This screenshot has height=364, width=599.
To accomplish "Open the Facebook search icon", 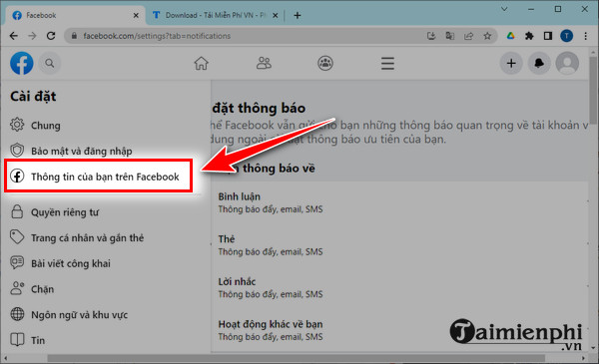I will (50, 64).
